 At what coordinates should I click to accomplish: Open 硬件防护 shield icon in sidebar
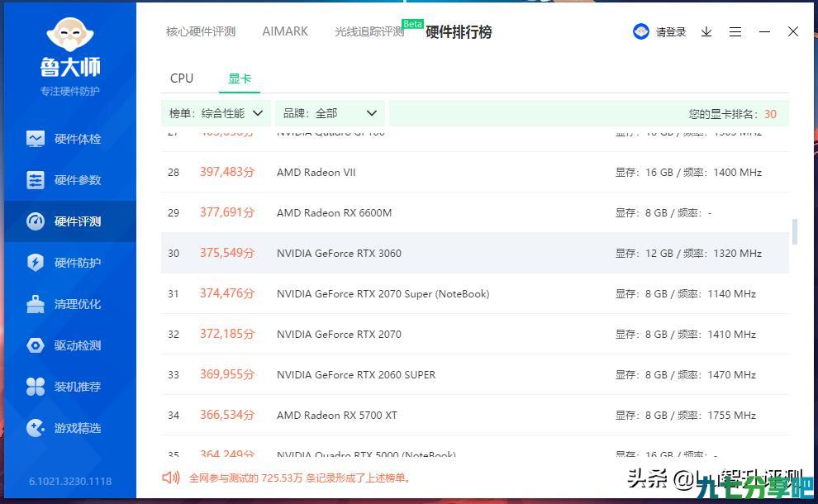point(36,263)
